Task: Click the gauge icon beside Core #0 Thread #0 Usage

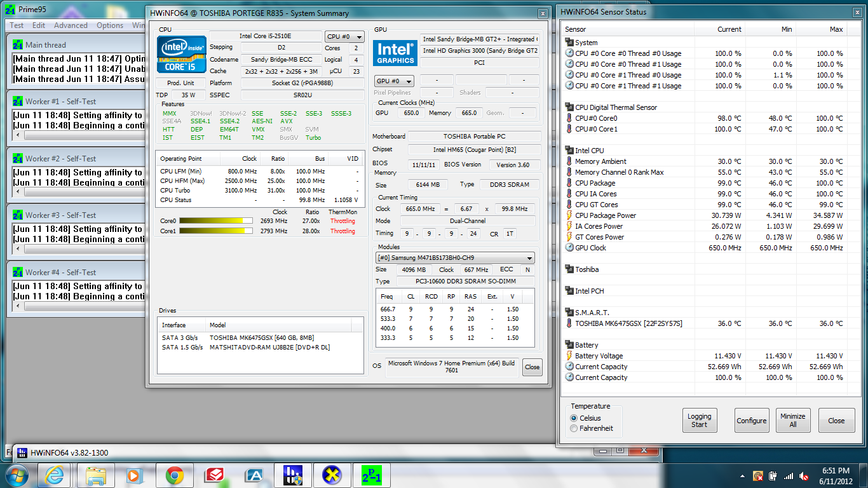Action: point(569,53)
